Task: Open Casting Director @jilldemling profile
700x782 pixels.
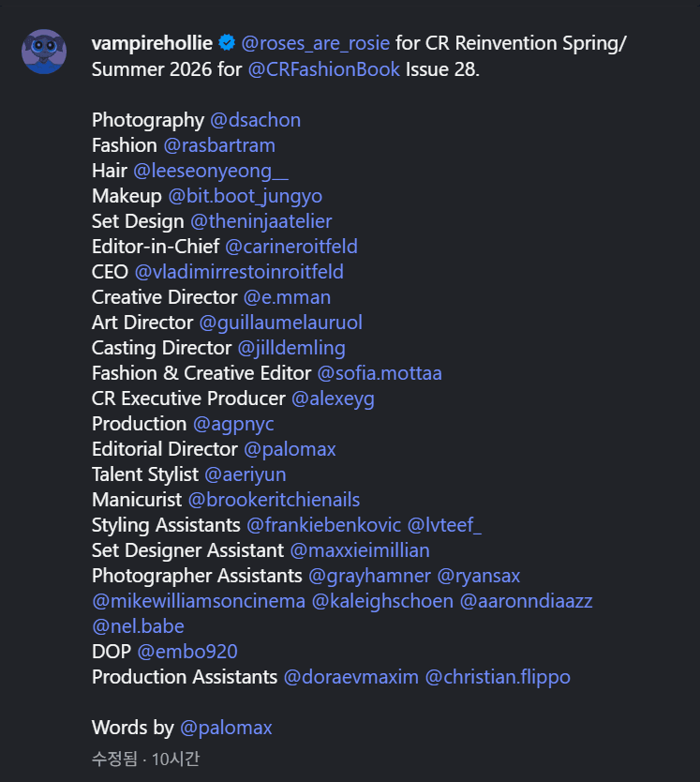Action: coord(291,348)
